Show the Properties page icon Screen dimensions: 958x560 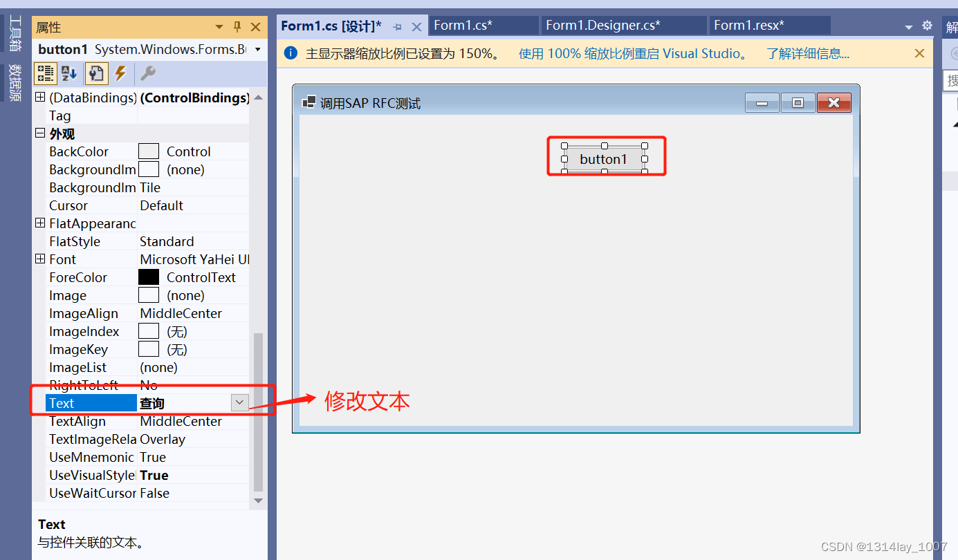coord(95,73)
